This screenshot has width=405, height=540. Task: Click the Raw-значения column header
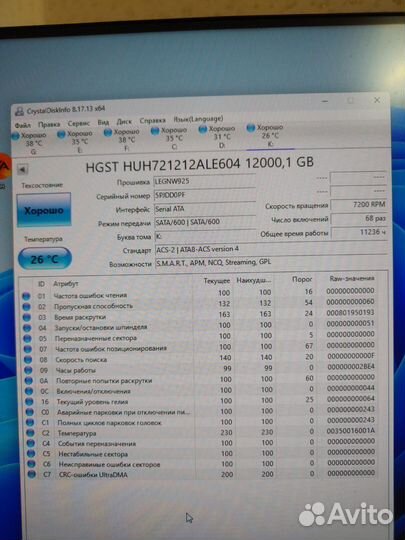pyautogui.click(x=352, y=278)
